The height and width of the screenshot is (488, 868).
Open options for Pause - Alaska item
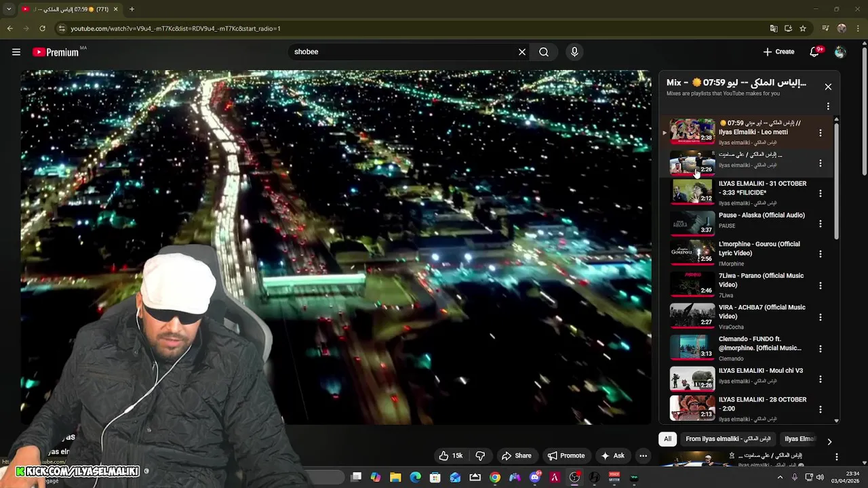pos(820,224)
